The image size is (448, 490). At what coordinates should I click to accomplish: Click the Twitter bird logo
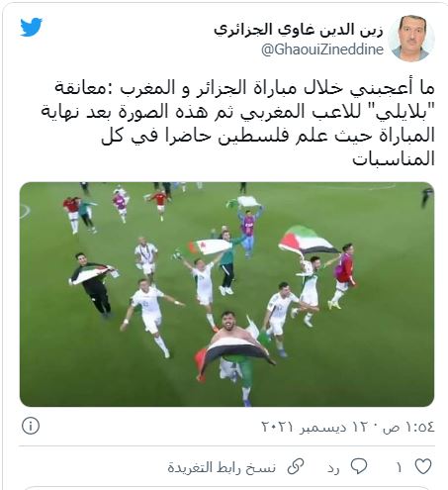click(x=31, y=28)
